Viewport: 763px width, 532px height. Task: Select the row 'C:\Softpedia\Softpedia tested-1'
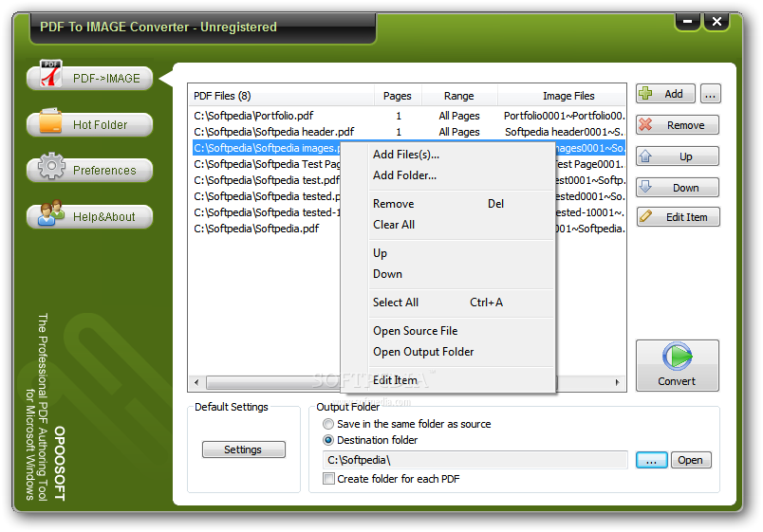(x=267, y=212)
